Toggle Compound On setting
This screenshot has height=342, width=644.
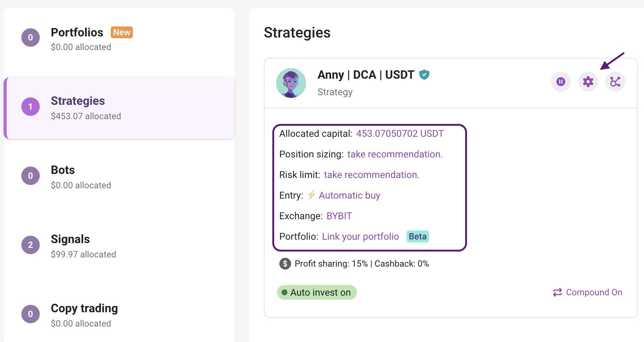click(x=587, y=292)
